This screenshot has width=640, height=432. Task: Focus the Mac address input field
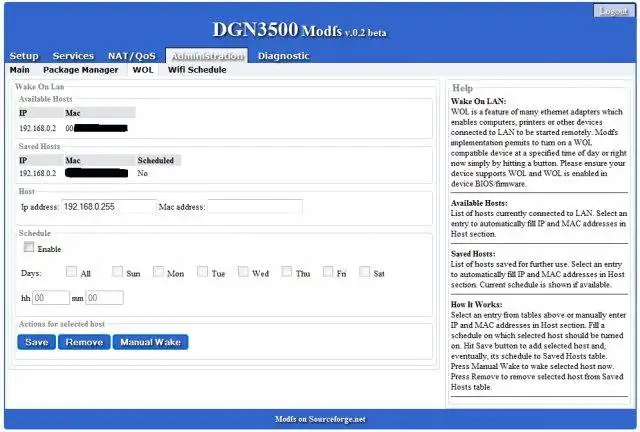point(255,207)
